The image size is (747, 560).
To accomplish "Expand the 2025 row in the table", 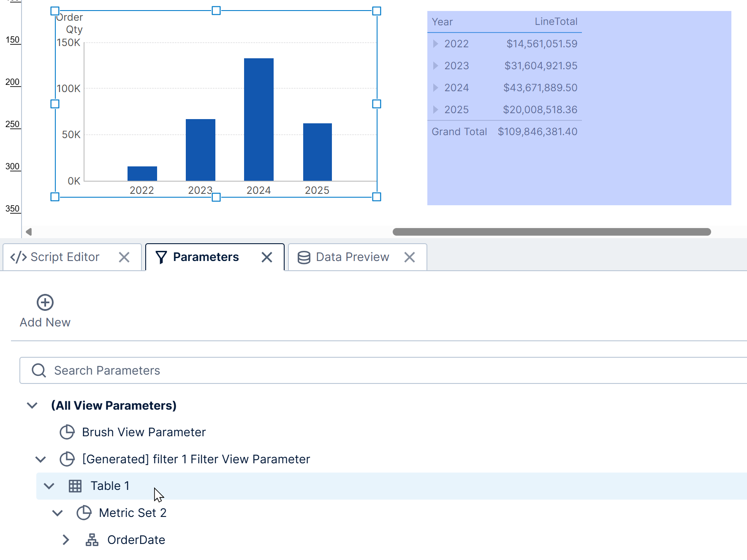I will point(435,110).
